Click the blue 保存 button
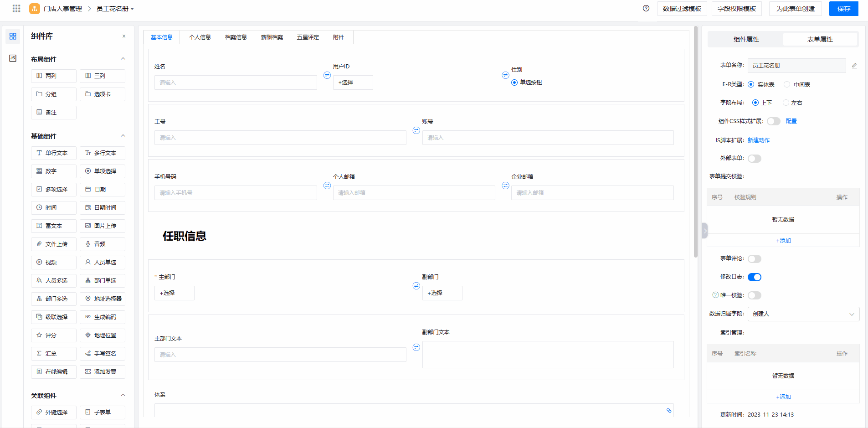Image resolution: width=868 pixels, height=428 pixels. coord(843,9)
